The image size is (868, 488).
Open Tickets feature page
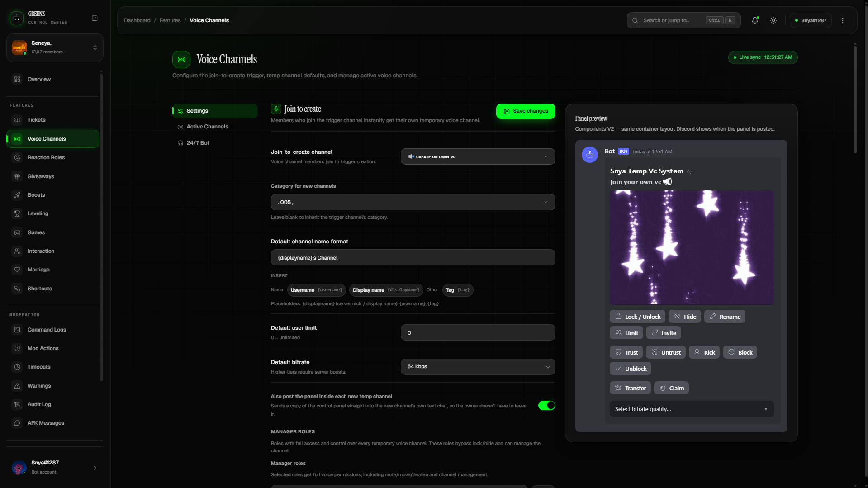(x=53, y=120)
